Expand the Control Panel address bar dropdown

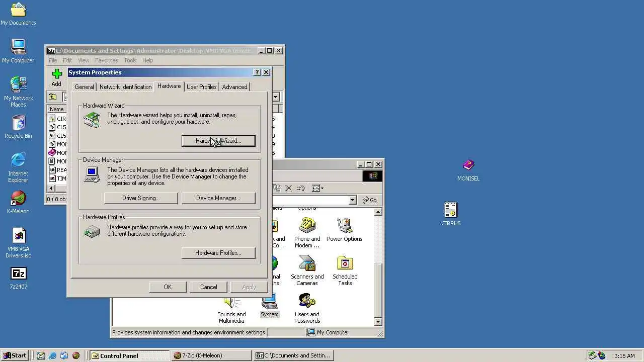pyautogui.click(x=352, y=200)
